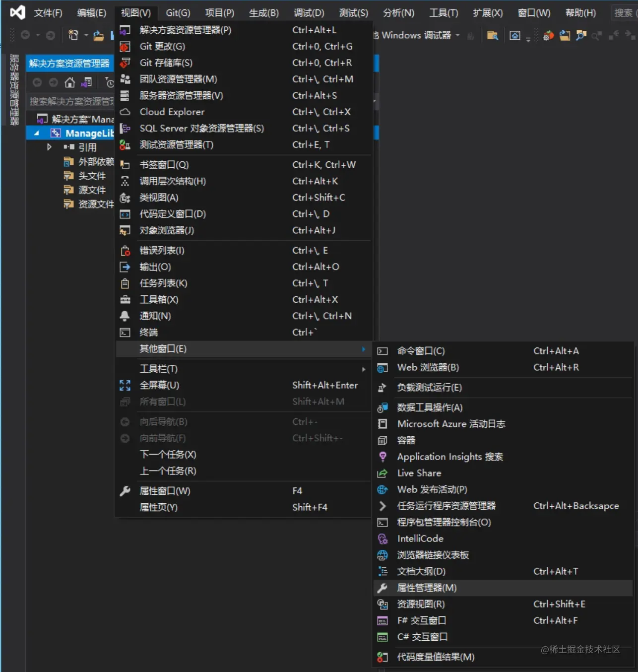Open the navigate backward history dropdown arrow
The height and width of the screenshot is (672, 638).
click(x=38, y=35)
